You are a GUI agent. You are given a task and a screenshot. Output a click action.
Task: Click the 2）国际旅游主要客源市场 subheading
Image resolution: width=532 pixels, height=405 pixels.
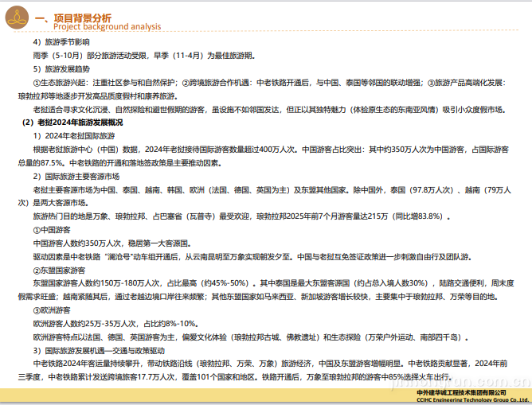76,176
